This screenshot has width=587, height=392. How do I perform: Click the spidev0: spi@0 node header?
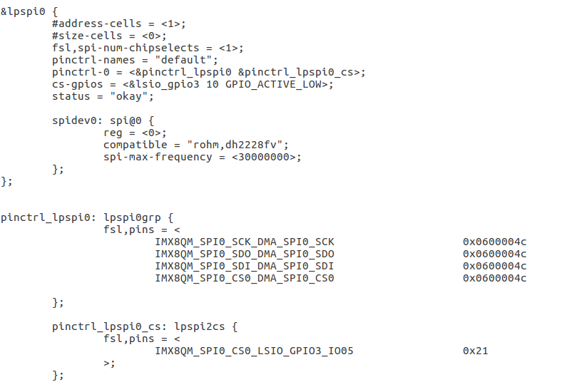(103, 120)
